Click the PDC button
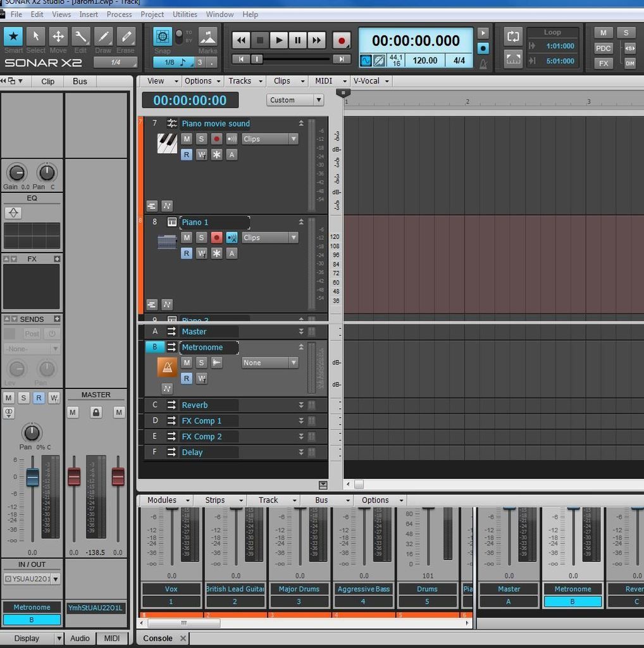Screen dimensions: 644x648 [x=604, y=48]
